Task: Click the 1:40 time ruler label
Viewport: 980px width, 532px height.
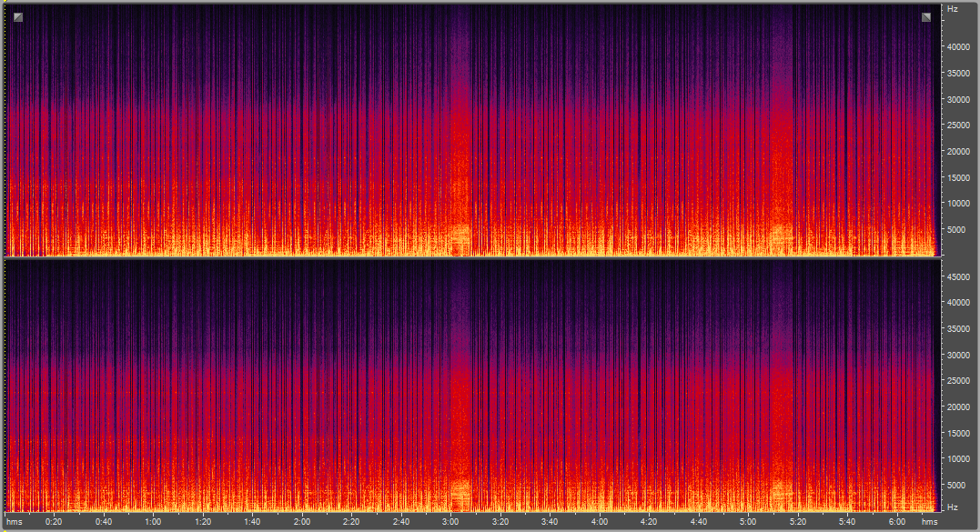Action: [252, 522]
